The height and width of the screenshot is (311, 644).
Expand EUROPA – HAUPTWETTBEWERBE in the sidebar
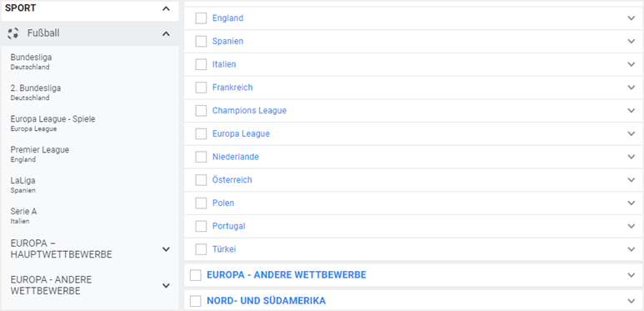tap(166, 249)
